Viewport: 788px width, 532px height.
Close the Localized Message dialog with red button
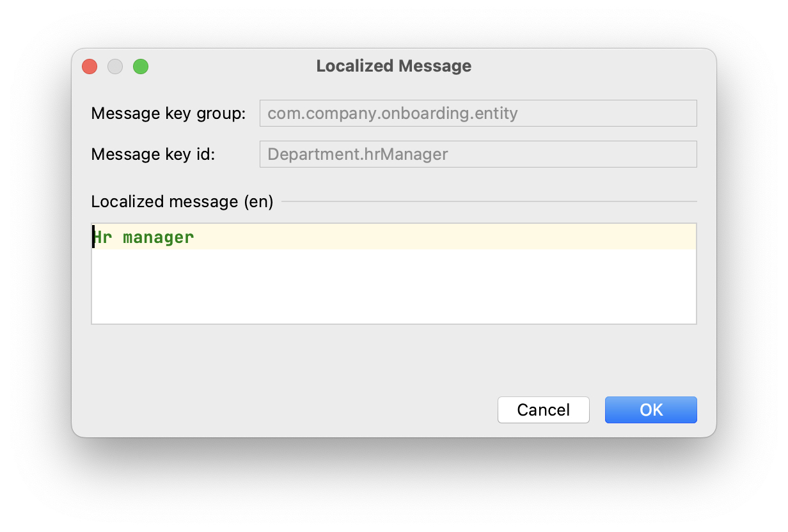click(90, 66)
